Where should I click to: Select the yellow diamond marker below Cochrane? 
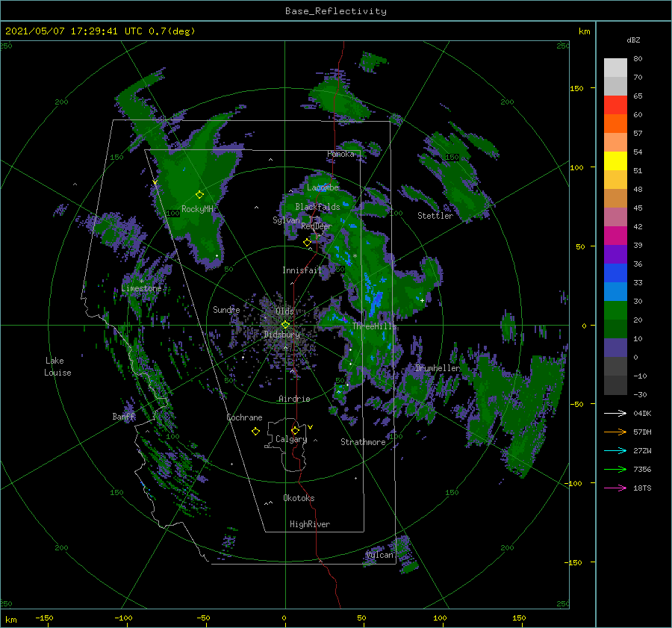tap(255, 432)
